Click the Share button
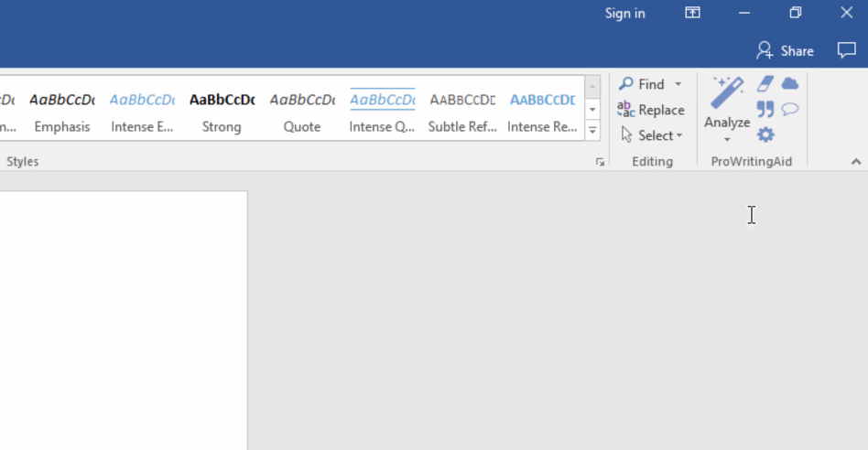Screen dimensions: 868x450 pyautogui.click(x=785, y=51)
